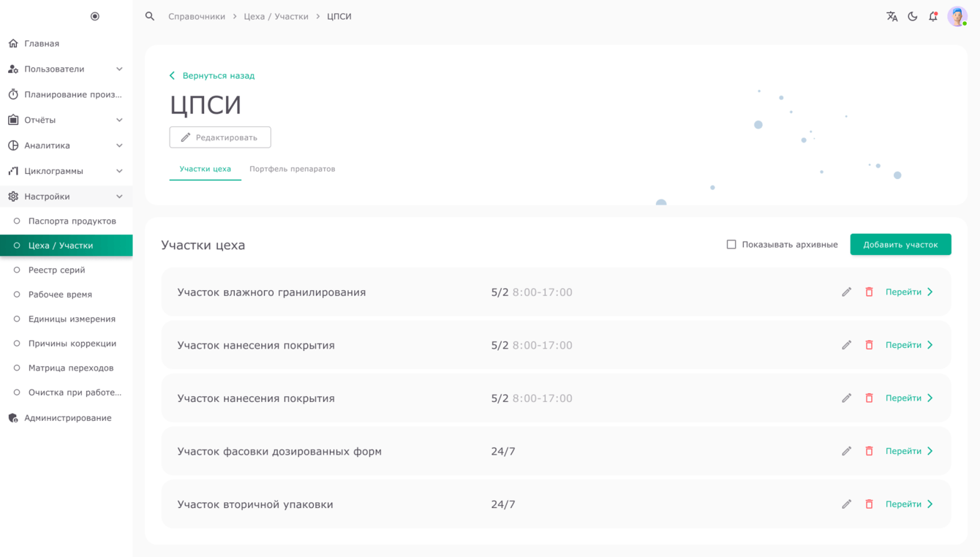
Task: Click Вернуться назад link
Action: [x=212, y=75]
